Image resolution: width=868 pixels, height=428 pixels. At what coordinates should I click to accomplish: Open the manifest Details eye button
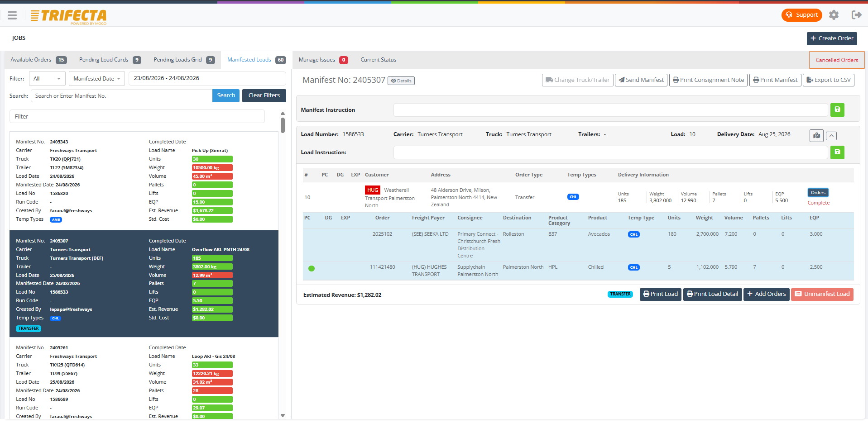[401, 81]
